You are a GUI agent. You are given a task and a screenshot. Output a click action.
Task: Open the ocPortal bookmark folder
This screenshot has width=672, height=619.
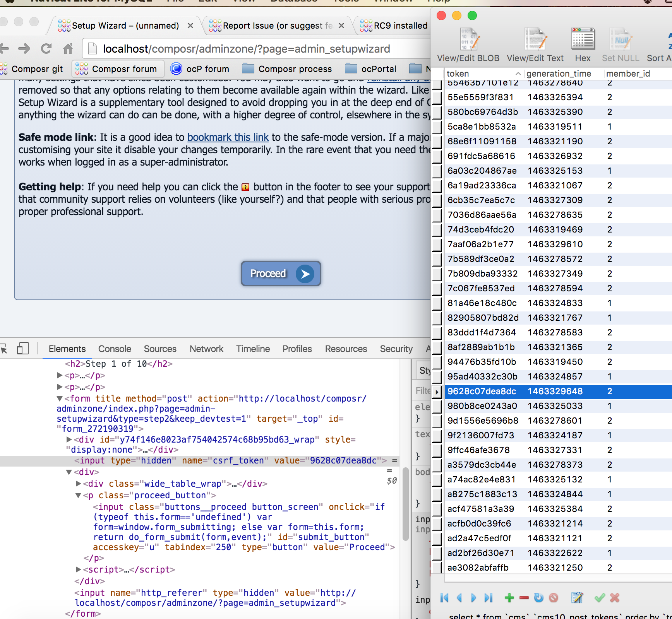click(x=370, y=69)
